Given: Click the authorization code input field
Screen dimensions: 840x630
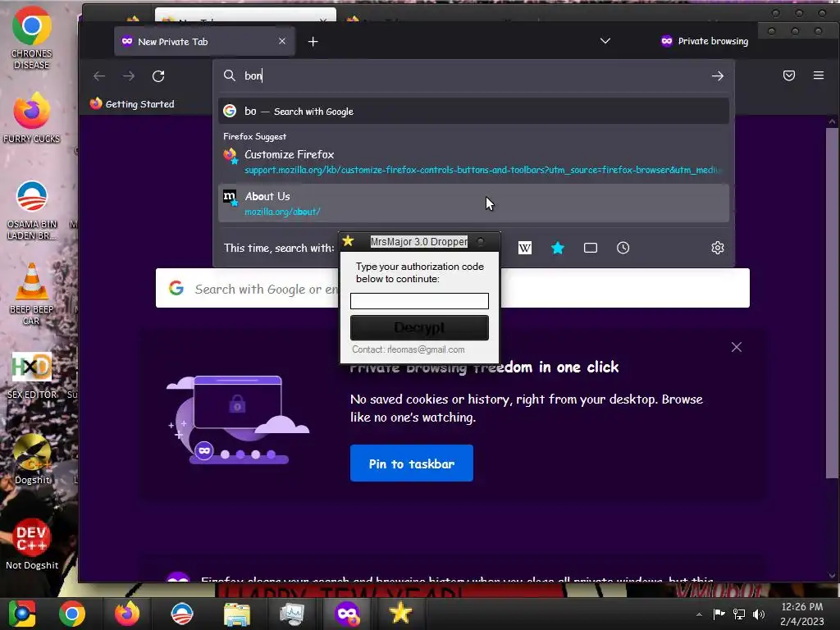Looking at the screenshot, I should pyautogui.click(x=419, y=301).
